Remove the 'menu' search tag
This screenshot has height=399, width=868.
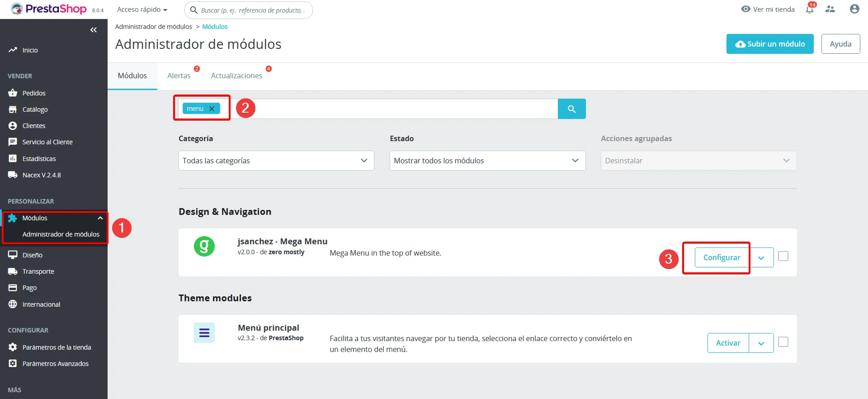[212, 109]
